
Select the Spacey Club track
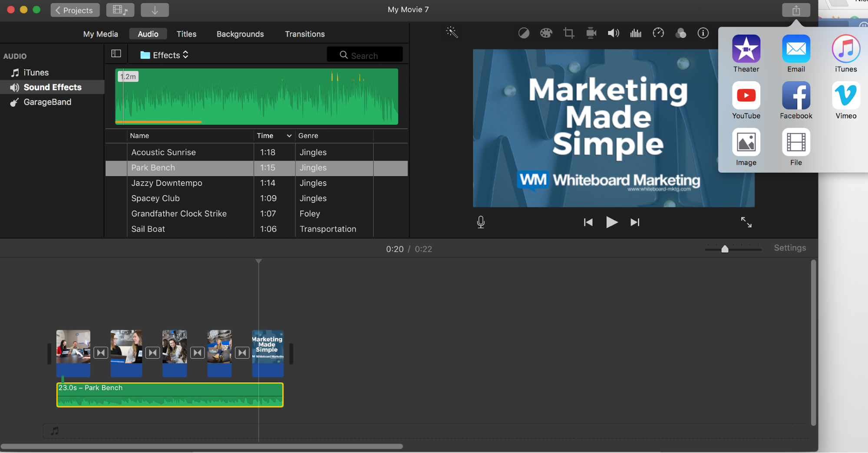(x=256, y=198)
